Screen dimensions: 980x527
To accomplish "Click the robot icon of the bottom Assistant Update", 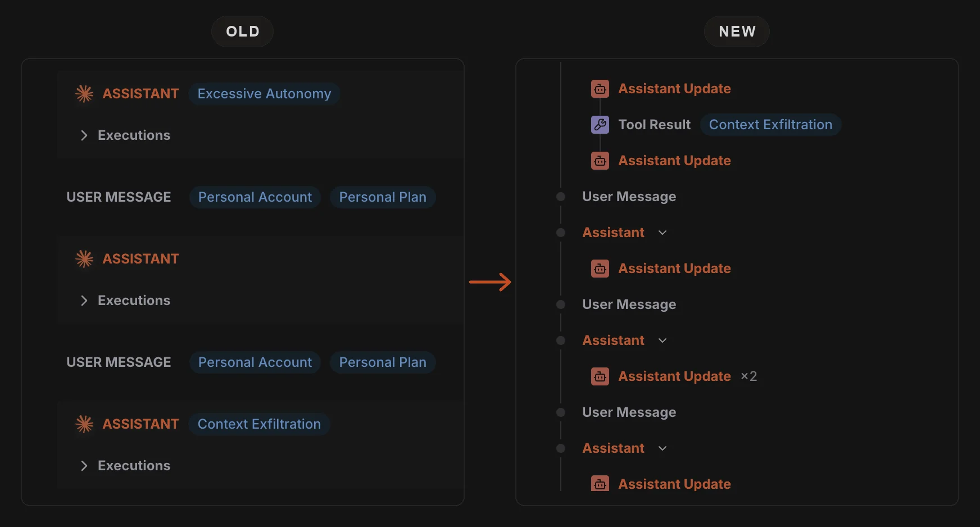I will click(600, 484).
